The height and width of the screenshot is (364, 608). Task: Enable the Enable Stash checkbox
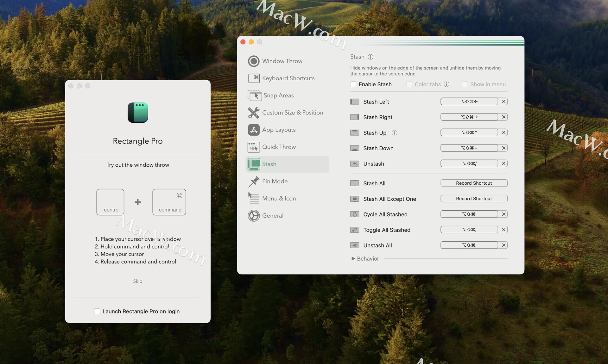click(353, 84)
